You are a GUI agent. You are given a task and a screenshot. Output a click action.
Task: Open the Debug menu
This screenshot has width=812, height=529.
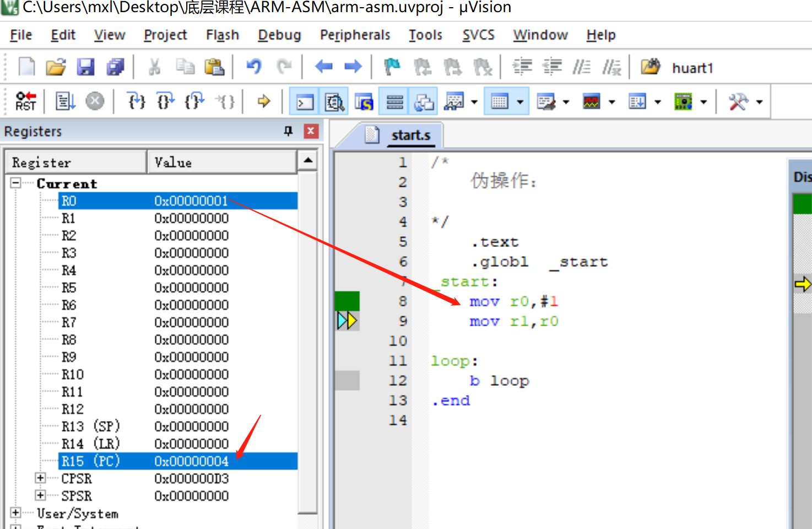point(279,35)
